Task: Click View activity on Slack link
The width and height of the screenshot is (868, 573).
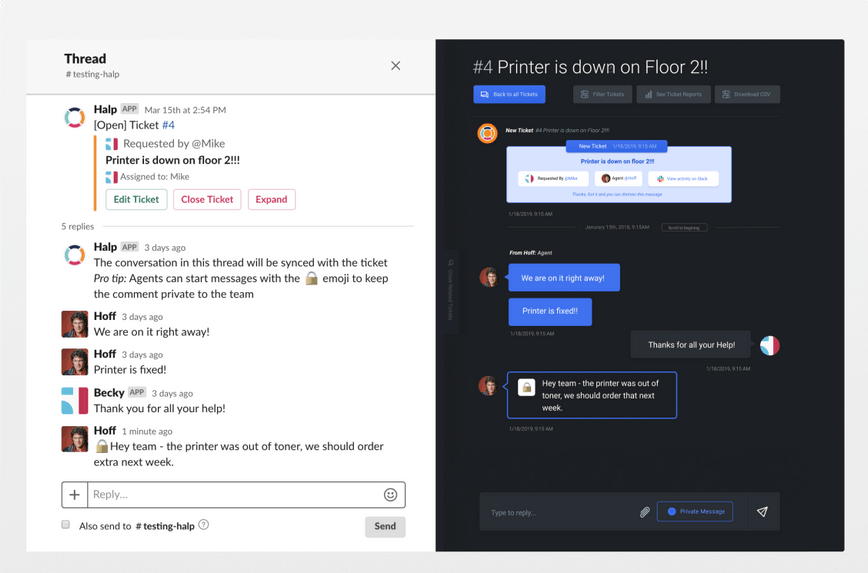Action: (683, 178)
